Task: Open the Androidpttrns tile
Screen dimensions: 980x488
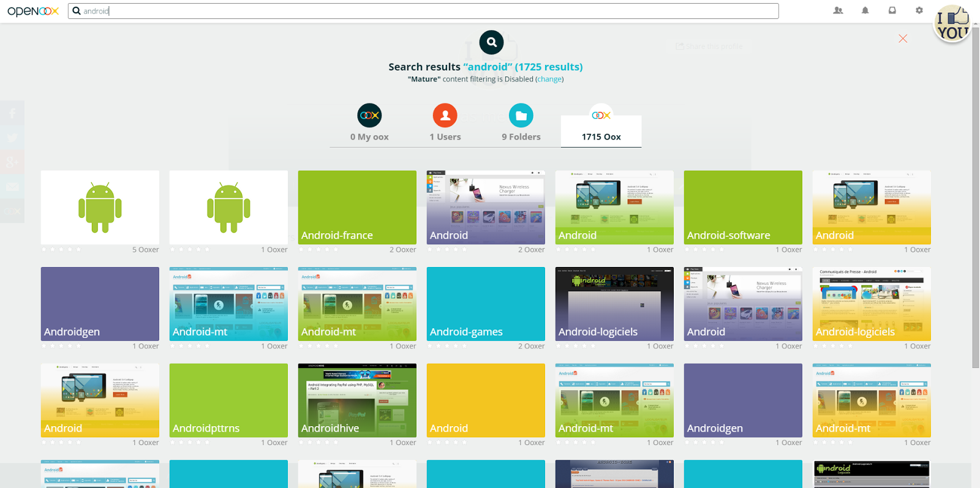Action: click(x=228, y=400)
